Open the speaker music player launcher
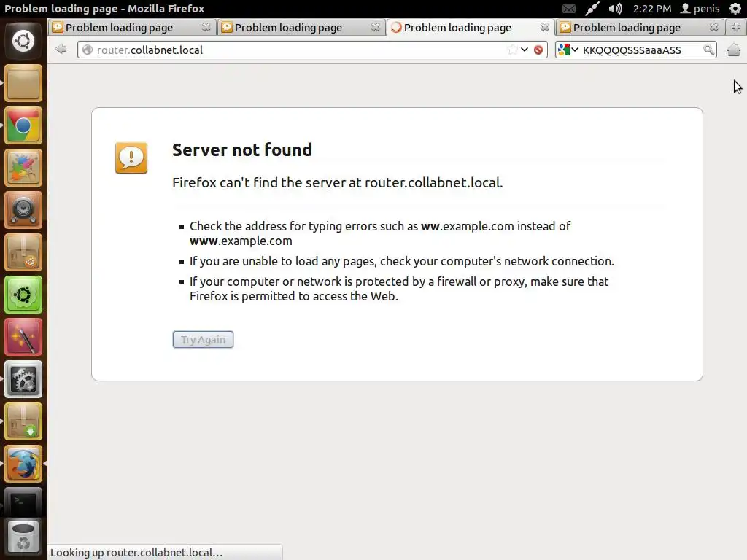The width and height of the screenshot is (747, 560). coord(23,211)
